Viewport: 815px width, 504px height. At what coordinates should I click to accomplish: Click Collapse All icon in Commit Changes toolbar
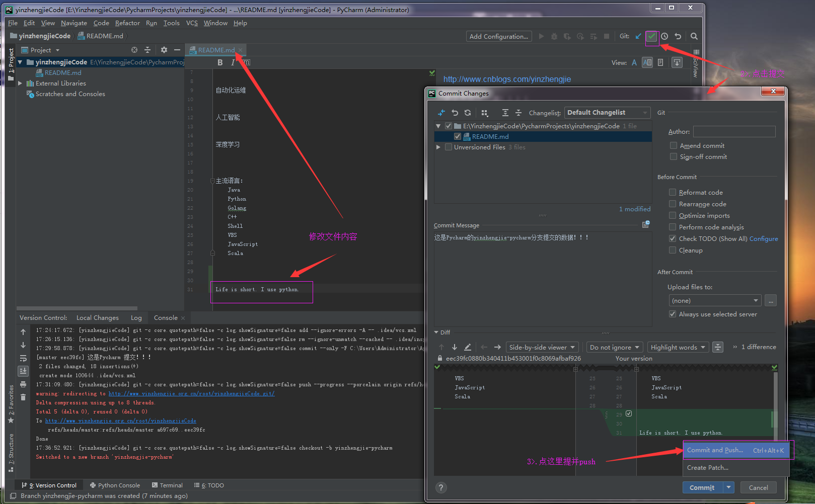click(518, 113)
